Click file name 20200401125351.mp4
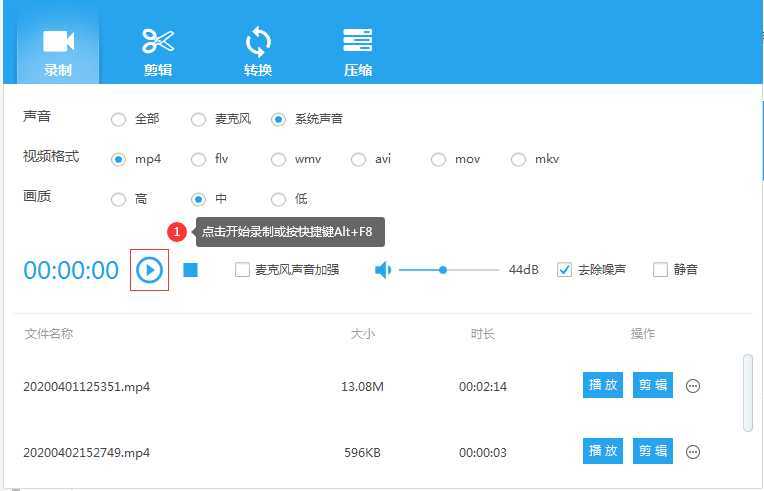This screenshot has width=764, height=491. (87, 387)
